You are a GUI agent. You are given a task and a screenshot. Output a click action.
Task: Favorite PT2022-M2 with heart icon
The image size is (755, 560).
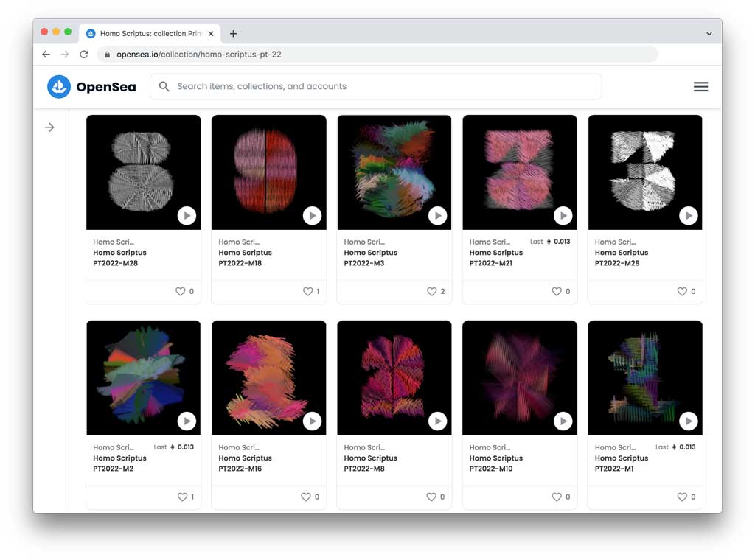183,497
